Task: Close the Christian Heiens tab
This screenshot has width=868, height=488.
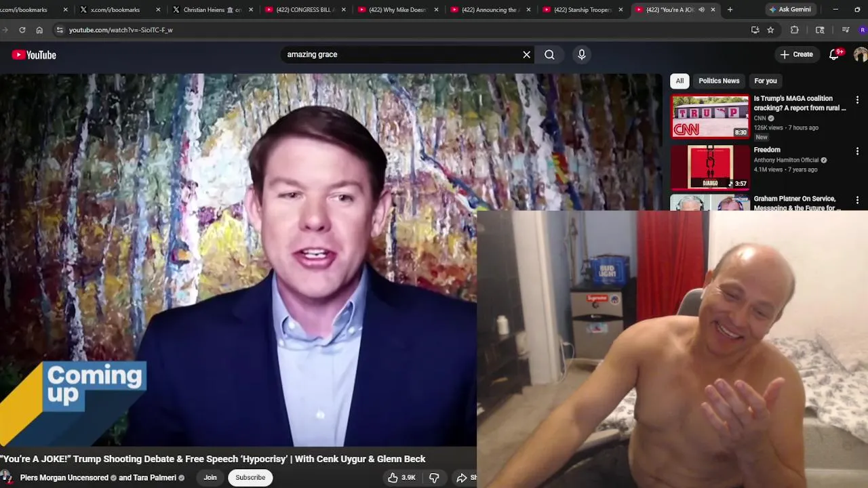Action: [251, 9]
